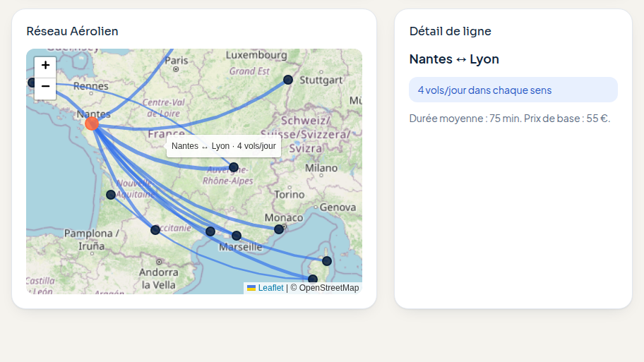Select the orange Nantes hub marker
The height and width of the screenshot is (362, 644).
(92, 123)
